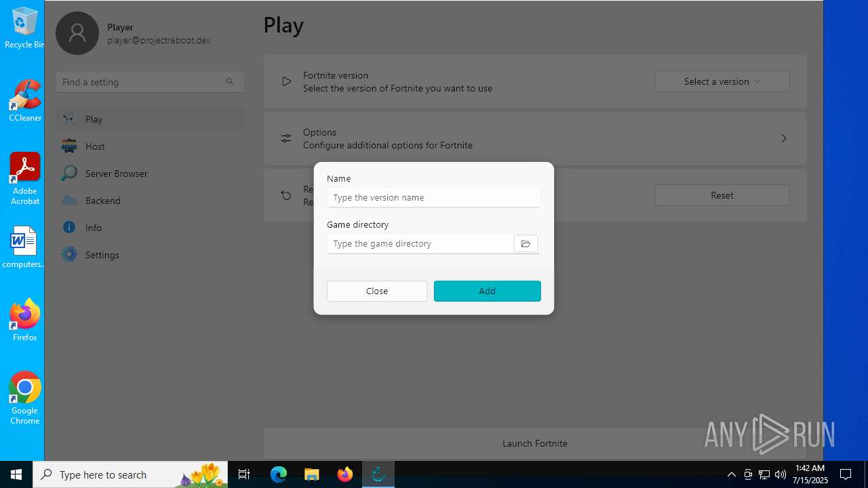Click the Play controller icon in sidebar
The image size is (868, 488).
(x=68, y=119)
